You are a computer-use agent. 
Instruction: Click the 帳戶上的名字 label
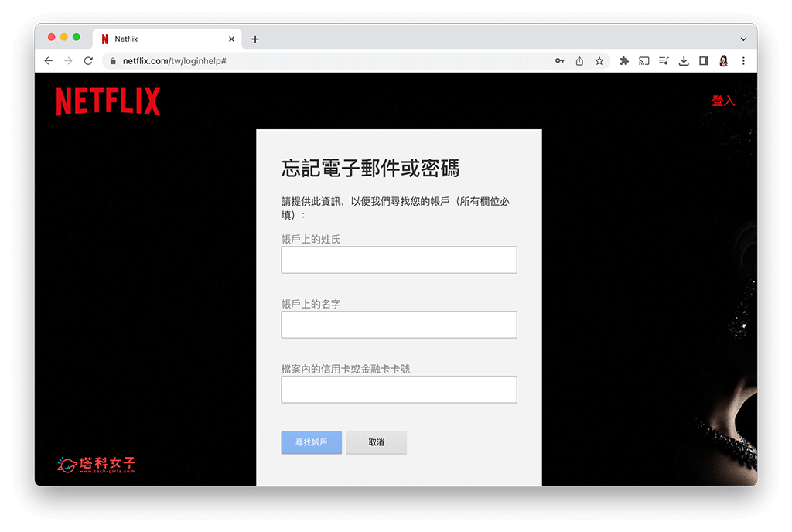311,304
